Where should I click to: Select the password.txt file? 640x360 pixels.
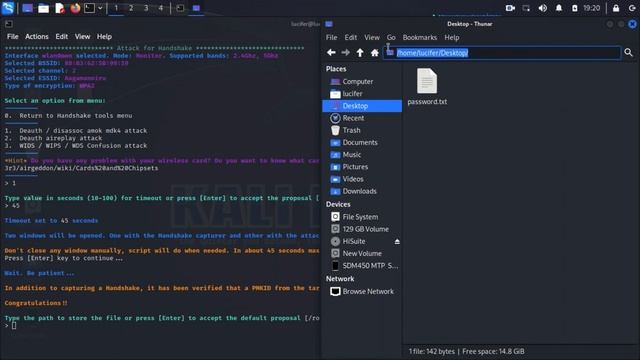[427, 87]
